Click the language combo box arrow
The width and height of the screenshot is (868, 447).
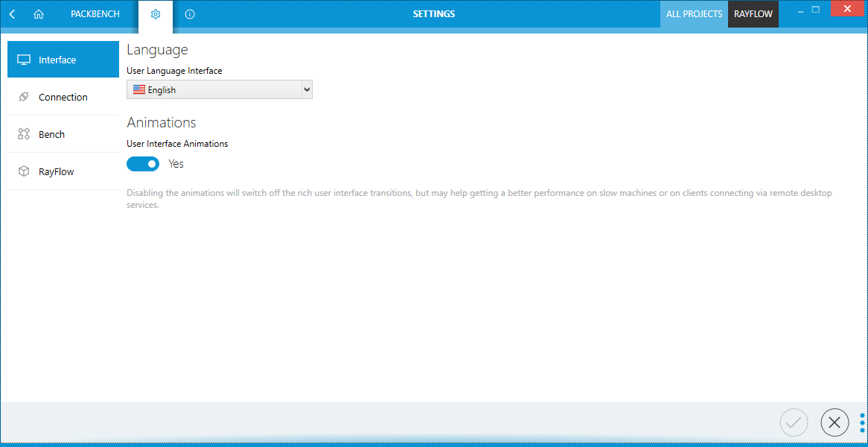[307, 89]
